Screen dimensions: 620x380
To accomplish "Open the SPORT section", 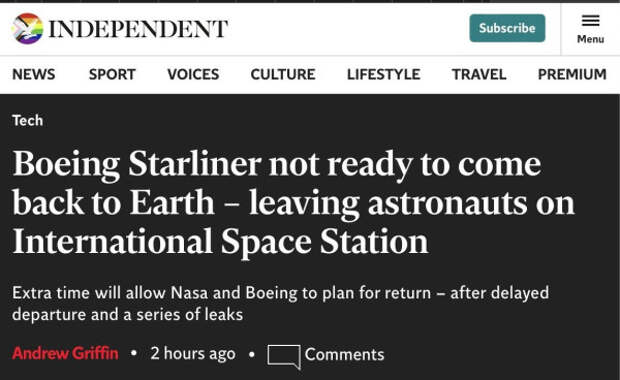I will point(112,74).
